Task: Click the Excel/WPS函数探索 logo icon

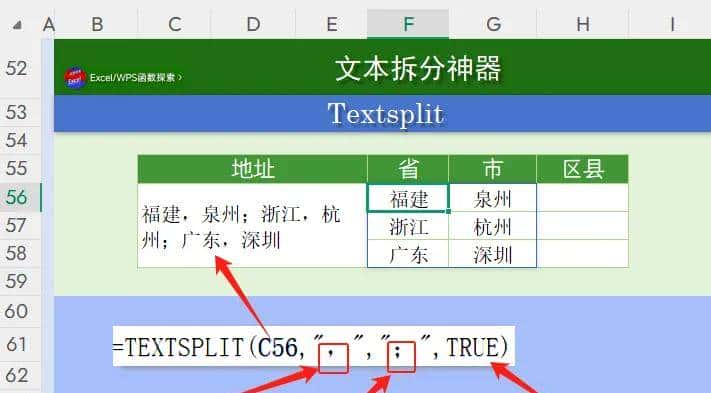Action: tap(75, 78)
